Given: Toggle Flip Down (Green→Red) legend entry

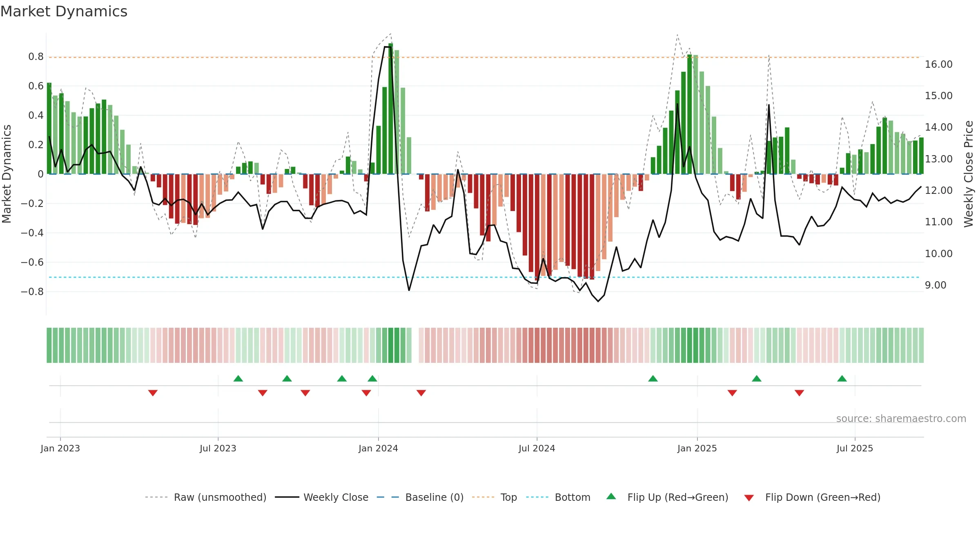Looking at the screenshot, I should (x=812, y=497).
